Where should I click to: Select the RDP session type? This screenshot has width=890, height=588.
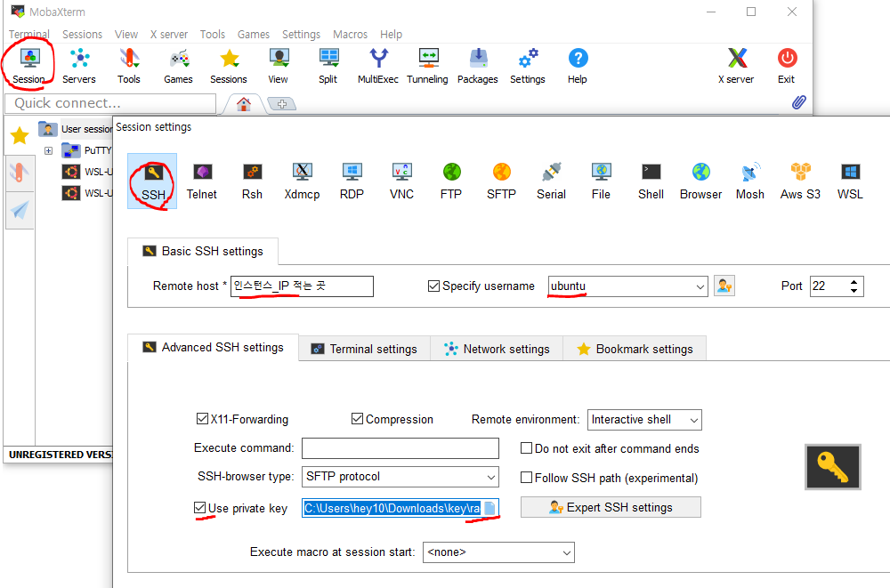pos(352,181)
